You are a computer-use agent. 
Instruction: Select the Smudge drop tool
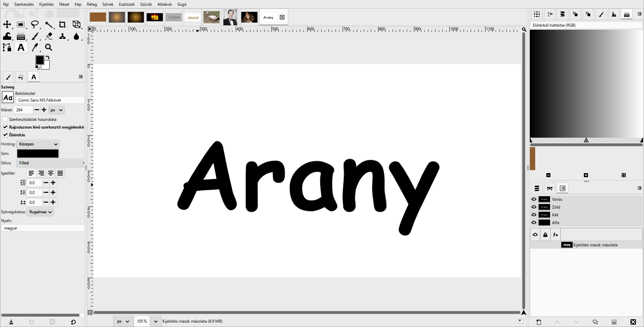pos(77,36)
